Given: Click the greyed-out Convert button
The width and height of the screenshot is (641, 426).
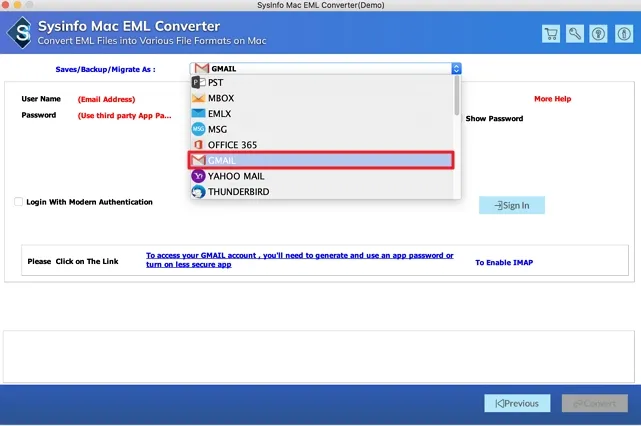Looking at the screenshot, I should click(x=595, y=404).
